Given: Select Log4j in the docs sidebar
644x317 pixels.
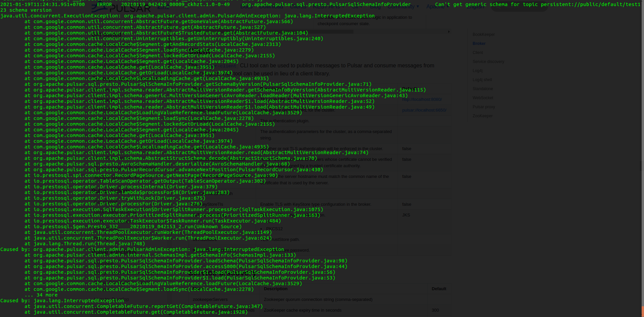Looking at the screenshot, I should tap(477, 71).
